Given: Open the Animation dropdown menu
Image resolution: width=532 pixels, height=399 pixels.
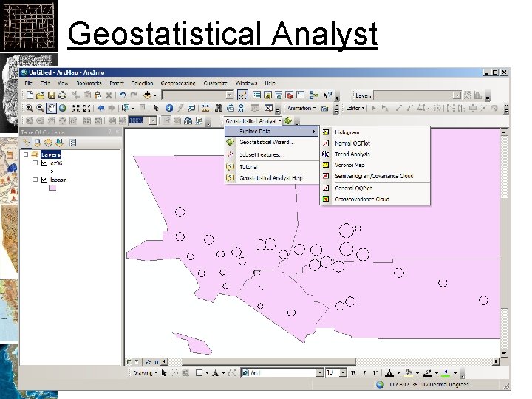Looking at the screenshot, I should click(301, 108).
